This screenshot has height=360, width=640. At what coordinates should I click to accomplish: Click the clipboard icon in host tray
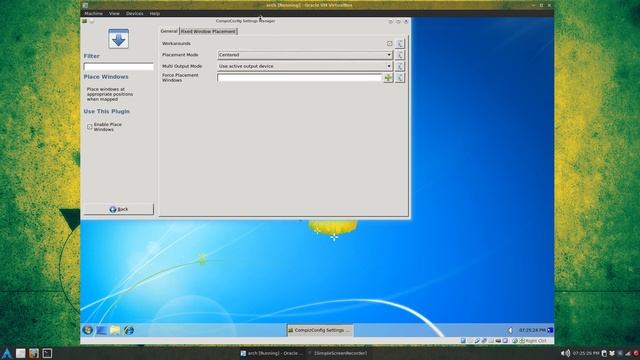click(604, 353)
